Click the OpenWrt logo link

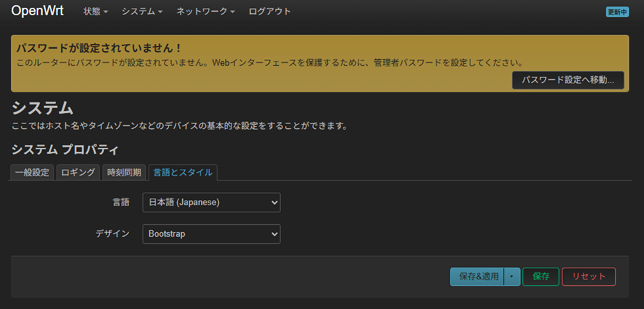(x=37, y=11)
